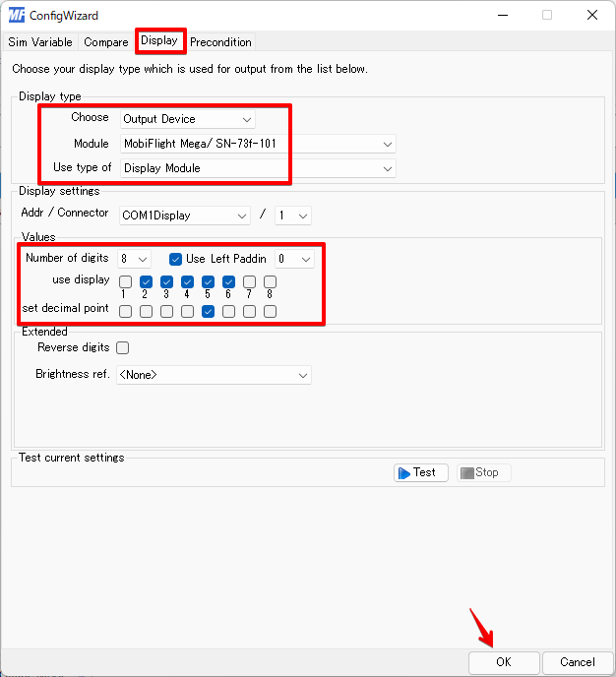Image resolution: width=616 pixels, height=677 pixels.
Task: Open the Number of digits dropdown
Action: point(134,259)
